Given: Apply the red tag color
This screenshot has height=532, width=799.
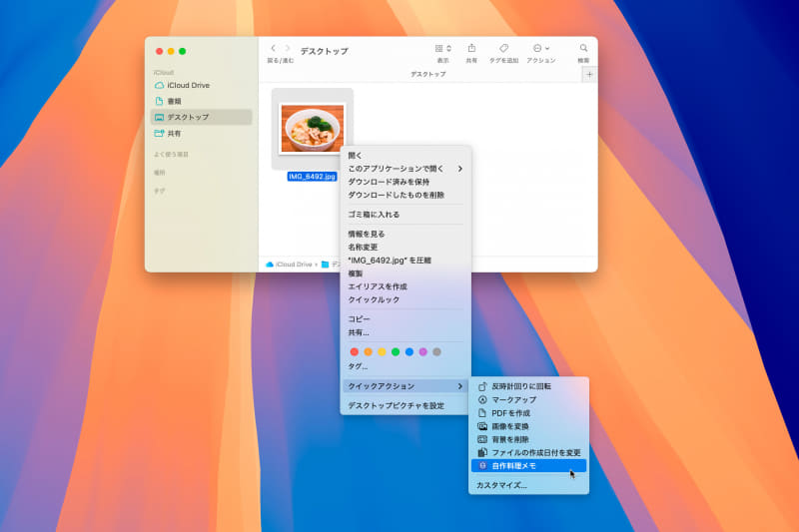Looking at the screenshot, I should (355, 351).
